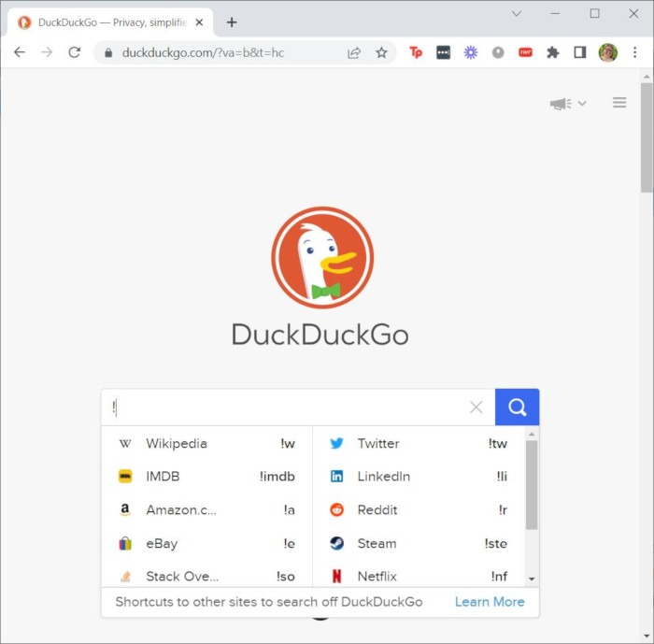Open the gray circle extension icon
This screenshot has height=644, width=654.
pyautogui.click(x=498, y=52)
